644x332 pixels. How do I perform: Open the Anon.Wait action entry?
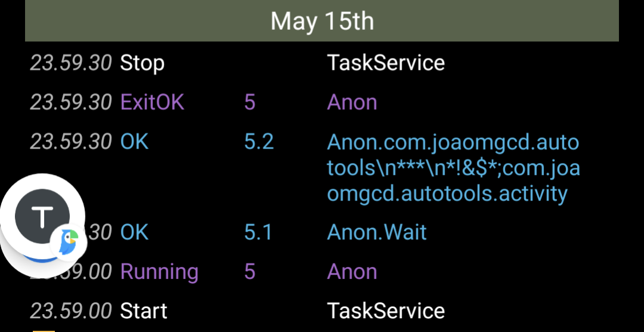[x=377, y=232]
